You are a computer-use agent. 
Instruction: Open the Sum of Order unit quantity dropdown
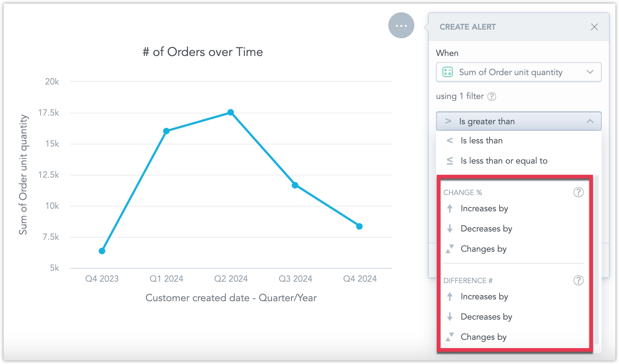tap(518, 72)
